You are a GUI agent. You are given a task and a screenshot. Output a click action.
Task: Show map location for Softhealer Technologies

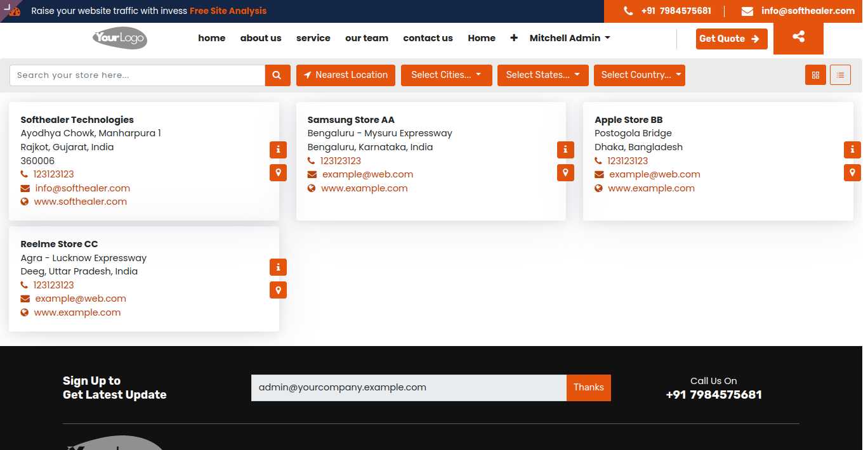tap(278, 172)
